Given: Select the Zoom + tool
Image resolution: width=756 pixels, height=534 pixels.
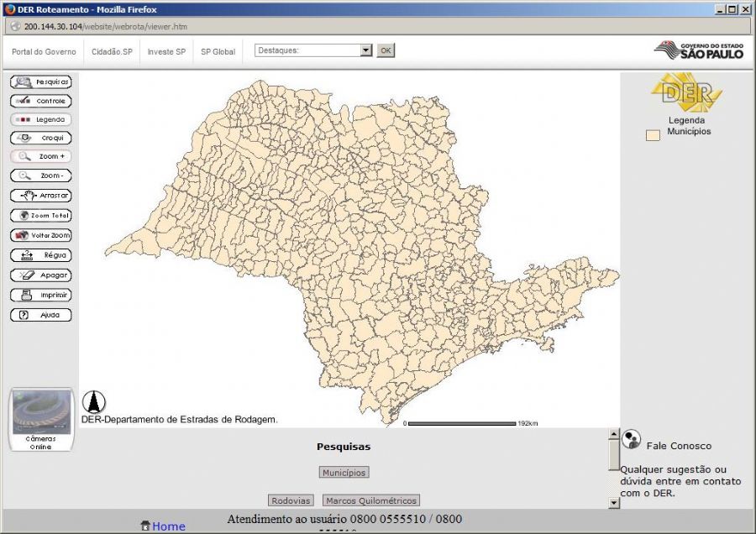Looking at the screenshot, I should coord(40,156).
